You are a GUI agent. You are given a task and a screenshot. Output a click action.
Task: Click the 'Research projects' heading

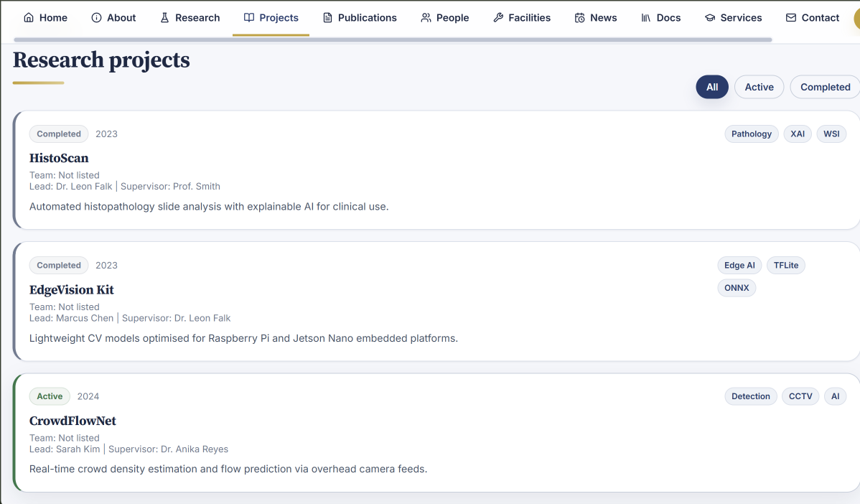[101, 60]
